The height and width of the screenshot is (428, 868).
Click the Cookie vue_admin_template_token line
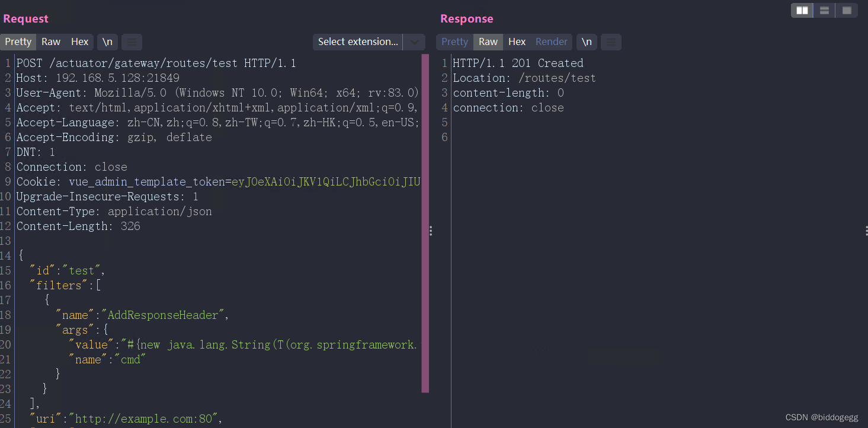click(x=217, y=181)
